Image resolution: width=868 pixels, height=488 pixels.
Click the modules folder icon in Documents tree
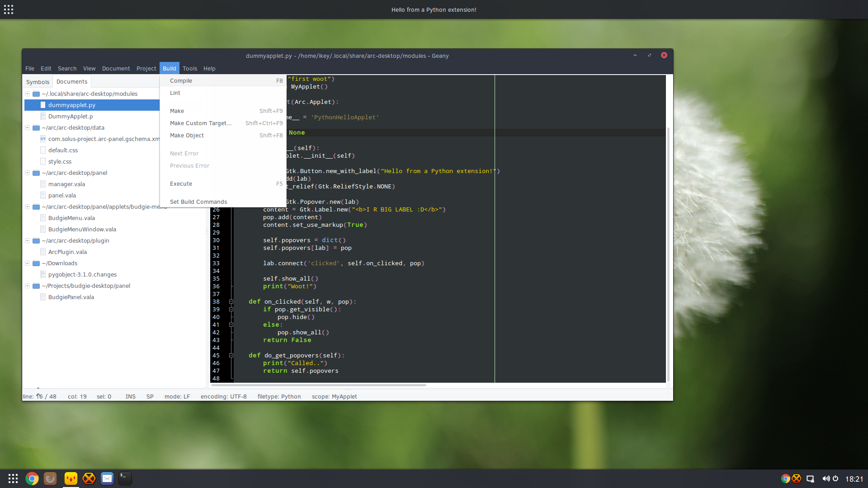click(36, 94)
